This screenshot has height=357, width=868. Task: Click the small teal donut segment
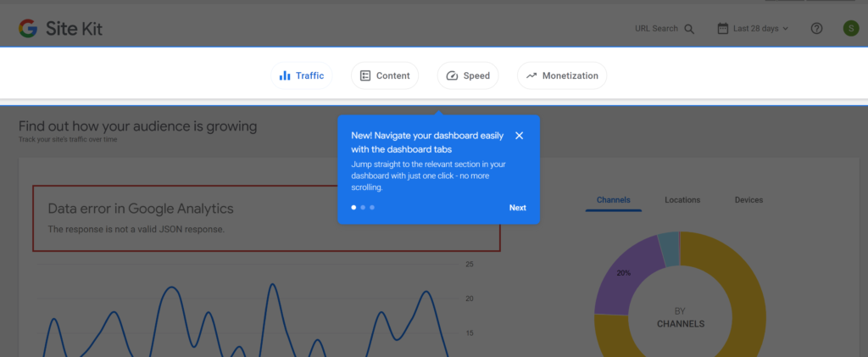670,248
